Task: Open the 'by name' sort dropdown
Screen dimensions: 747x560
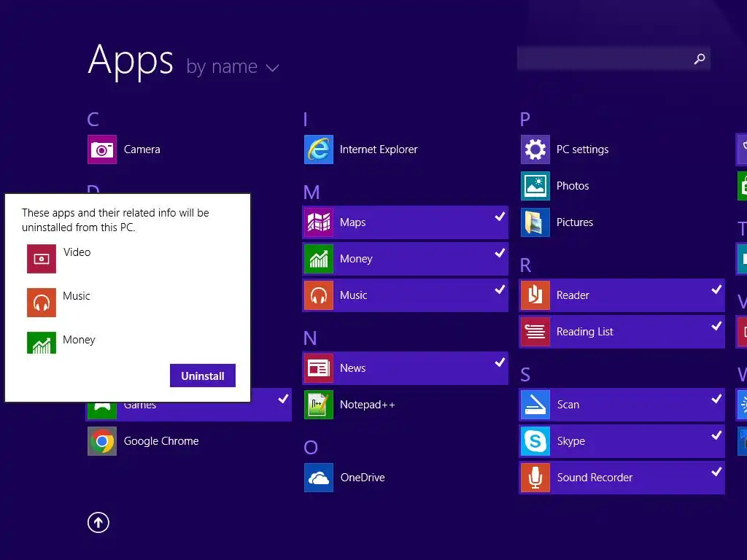Action: 233,67
